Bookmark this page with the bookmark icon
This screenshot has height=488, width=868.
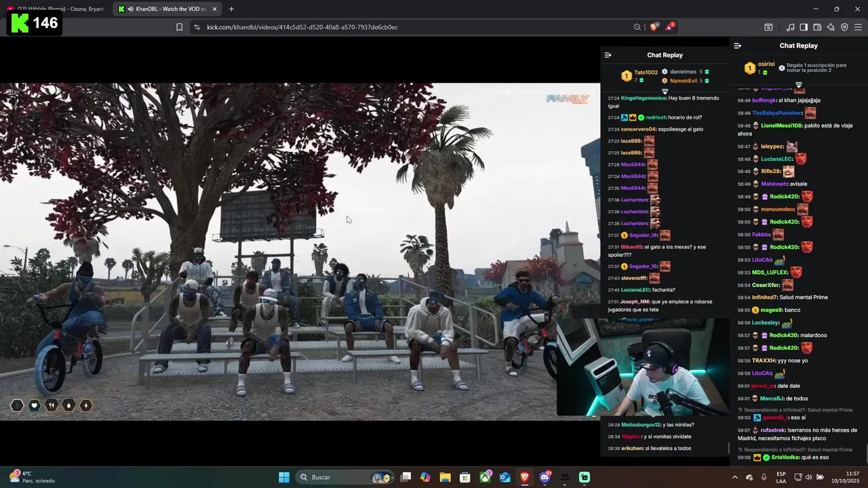(179, 27)
